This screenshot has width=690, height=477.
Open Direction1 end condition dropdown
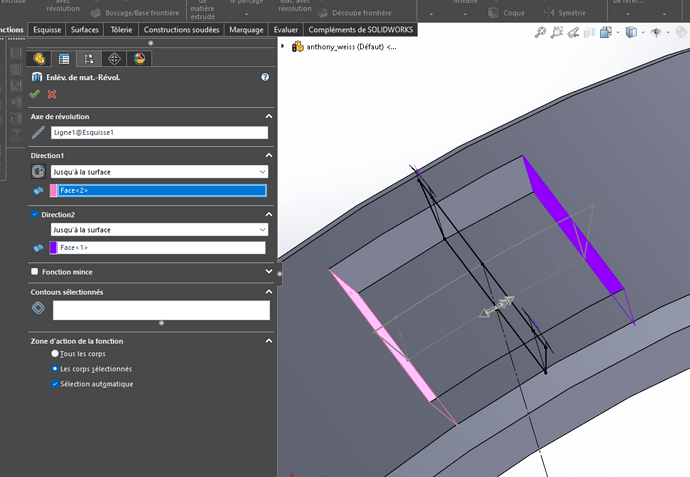coord(262,172)
